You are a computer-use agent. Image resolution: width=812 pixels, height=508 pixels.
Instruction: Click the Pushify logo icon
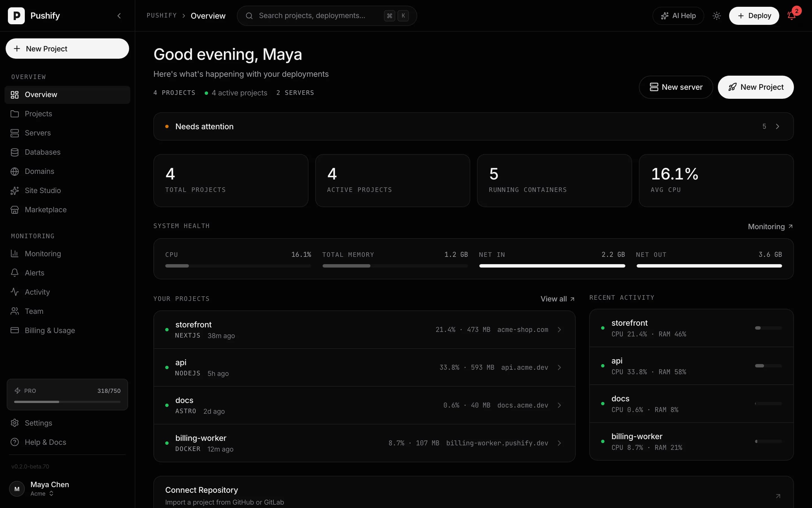16,16
